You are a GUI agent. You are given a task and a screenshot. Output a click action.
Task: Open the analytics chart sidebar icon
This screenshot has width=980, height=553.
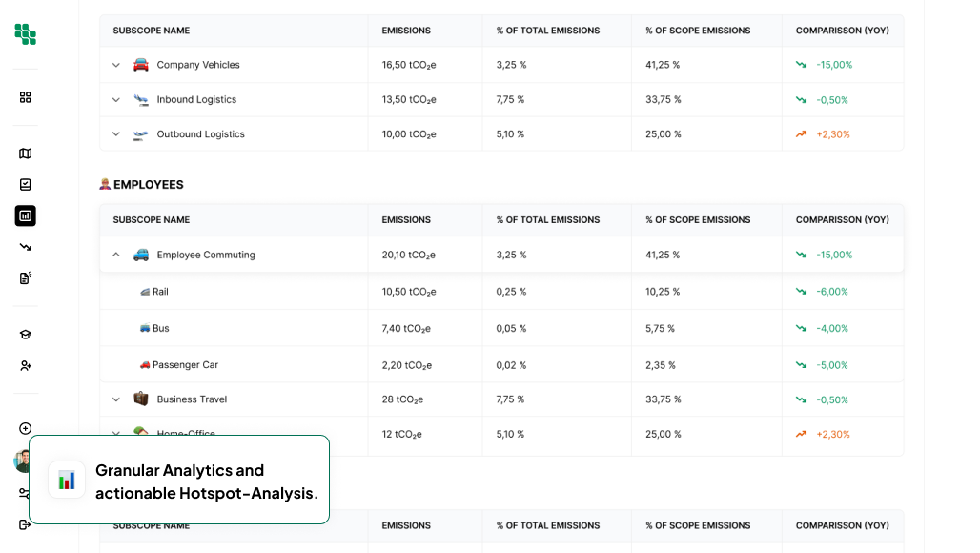point(26,216)
